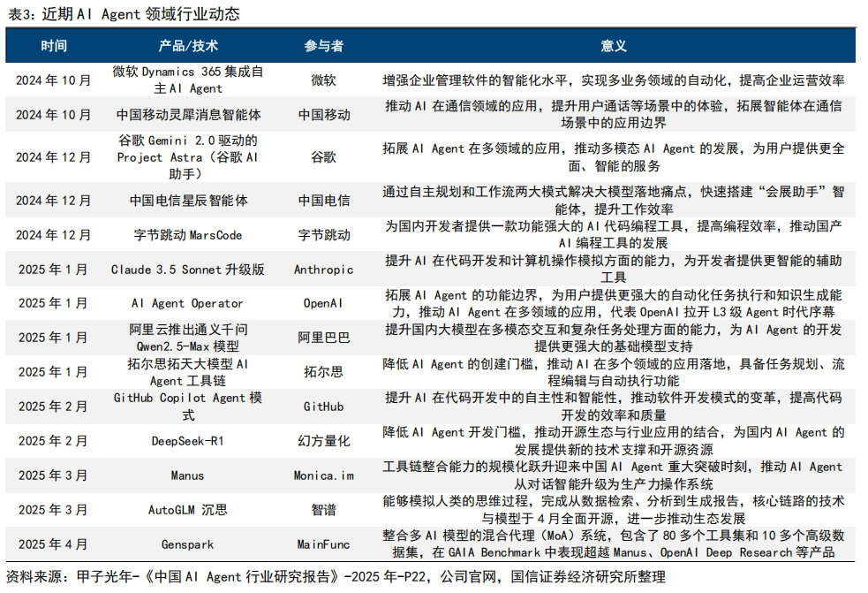This screenshot has width=868, height=593.
Task: Click the 2025年3月 date in the Manus row
Action: 54,475
